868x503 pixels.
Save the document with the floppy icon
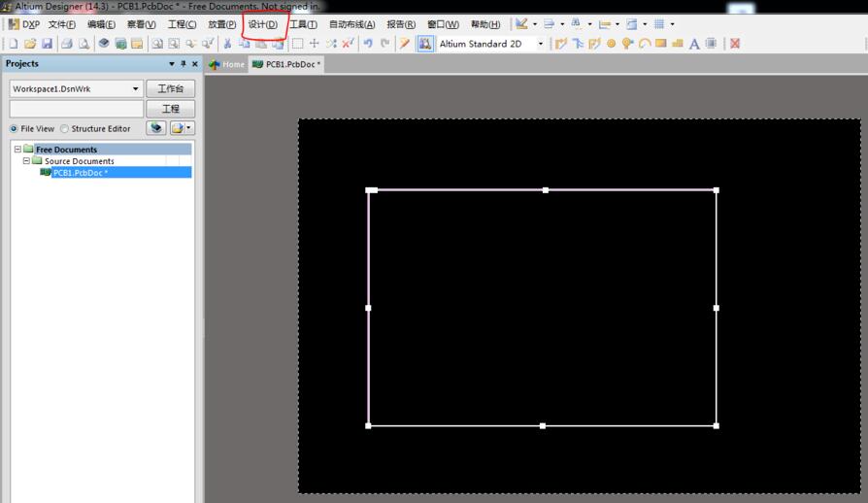[47, 44]
